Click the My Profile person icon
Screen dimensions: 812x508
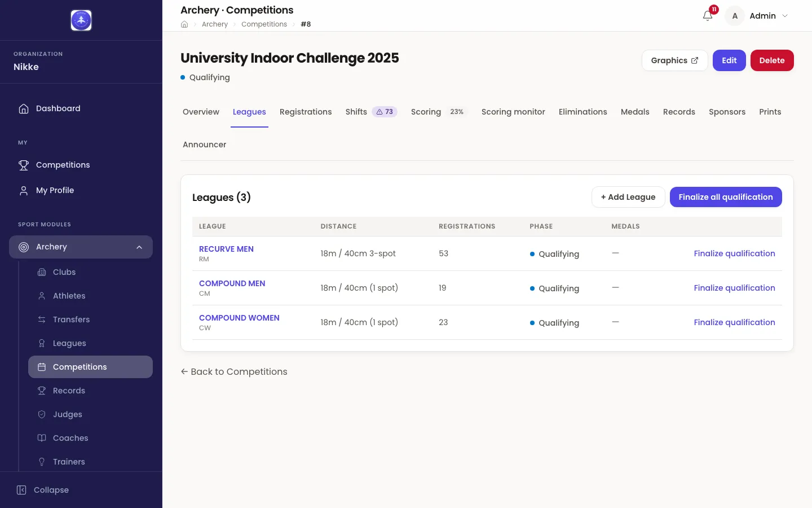(x=24, y=190)
